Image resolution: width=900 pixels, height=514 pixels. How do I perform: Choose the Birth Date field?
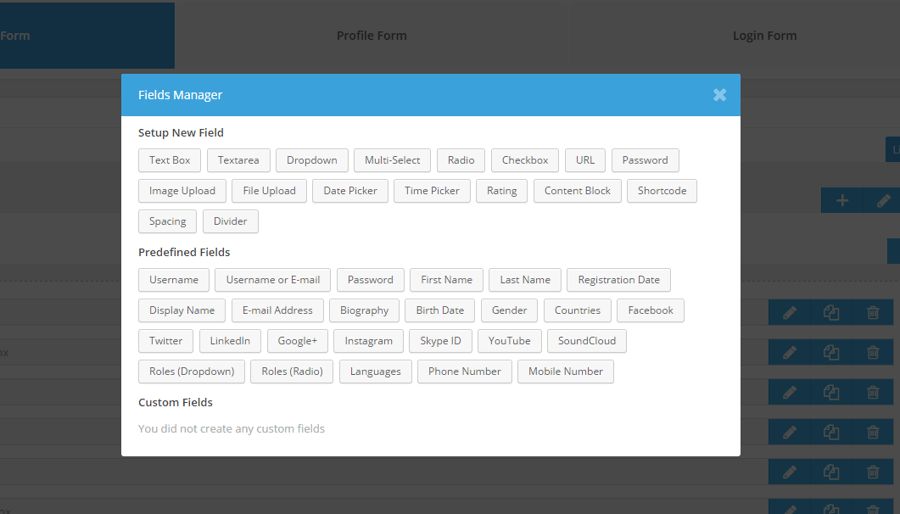440,310
